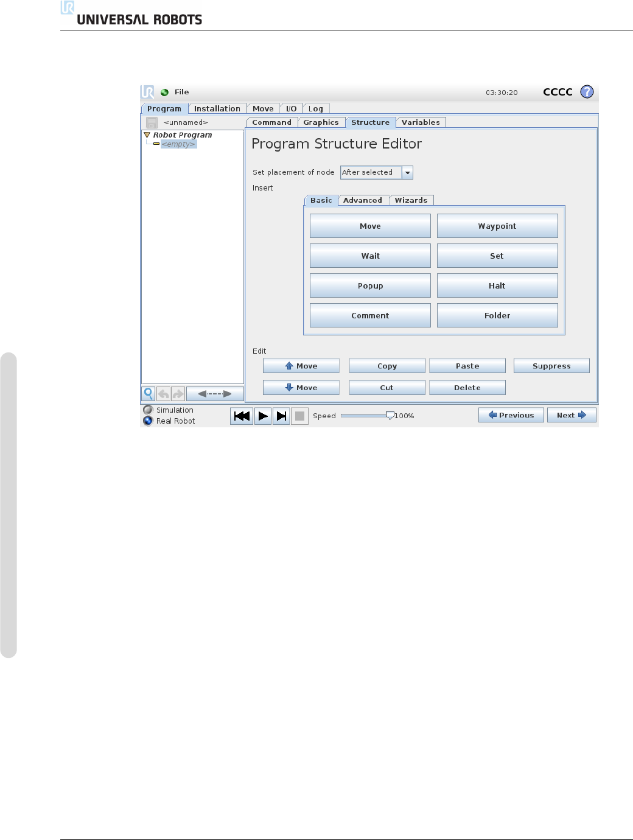
Task: Move the selected node up
Action: 301,366
